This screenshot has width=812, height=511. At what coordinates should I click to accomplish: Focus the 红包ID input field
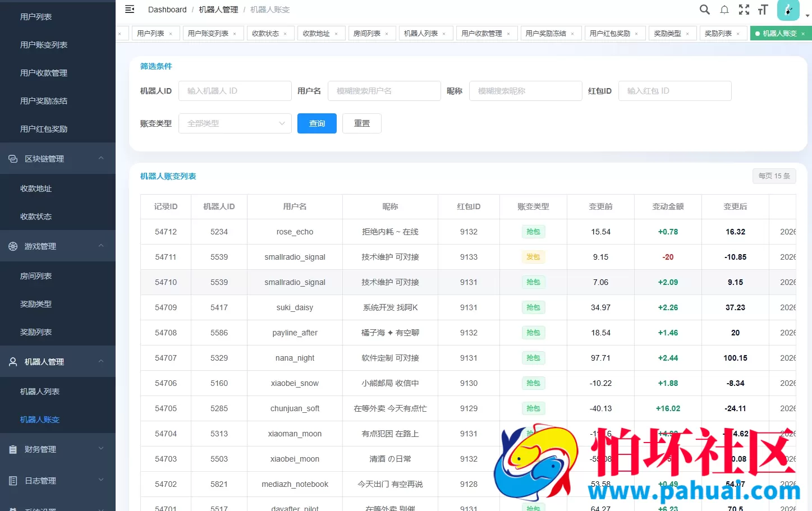(x=675, y=91)
